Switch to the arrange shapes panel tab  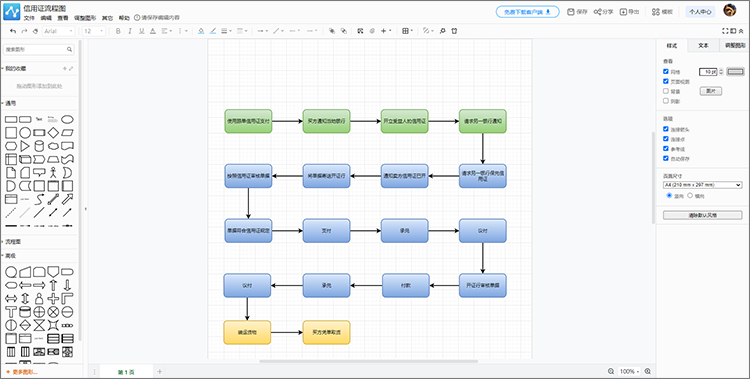[735, 45]
